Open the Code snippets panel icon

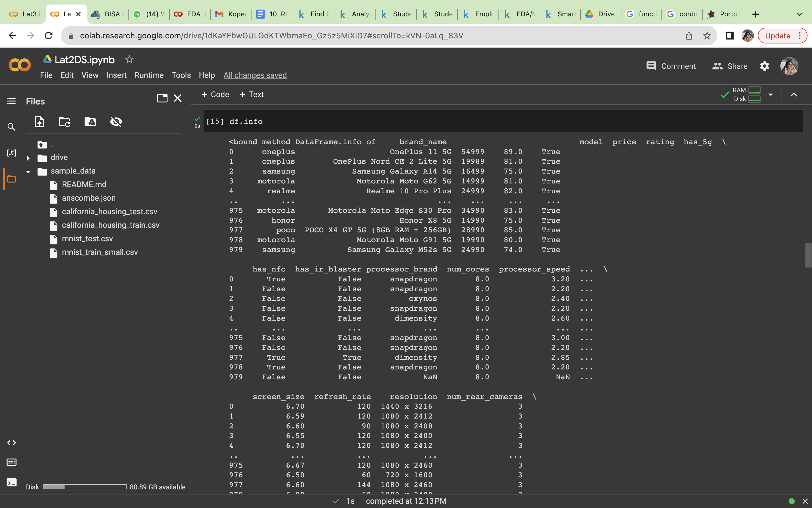click(x=11, y=443)
